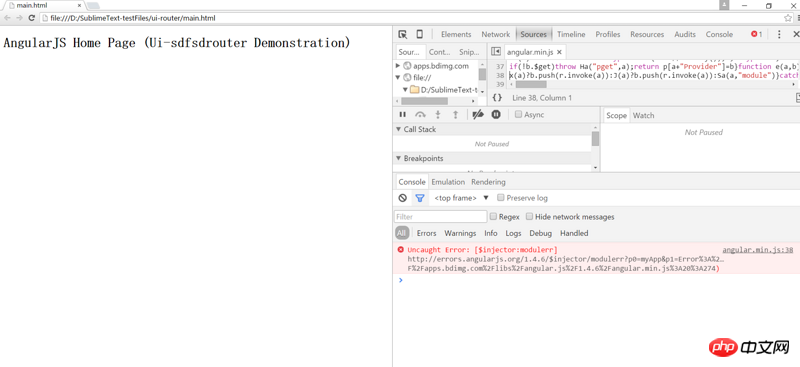The height and width of the screenshot is (367, 800).
Task: Open the Snippets sub-tab
Action: [x=469, y=52]
